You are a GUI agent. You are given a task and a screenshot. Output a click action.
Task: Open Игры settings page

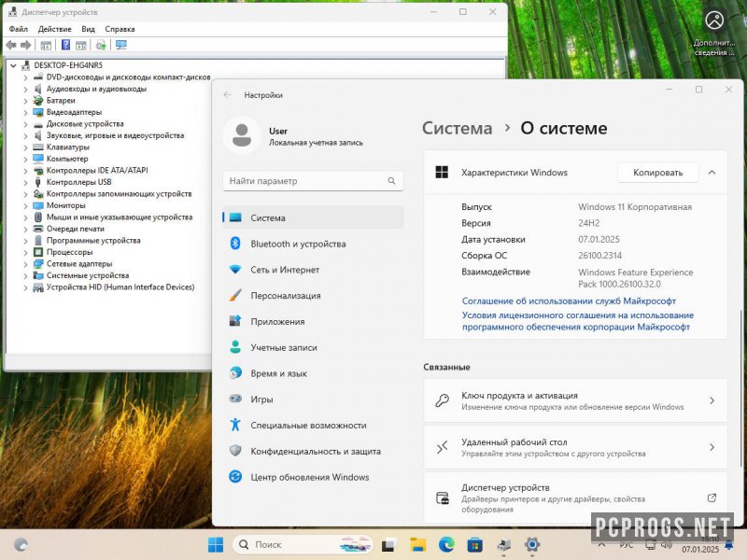(x=313, y=399)
